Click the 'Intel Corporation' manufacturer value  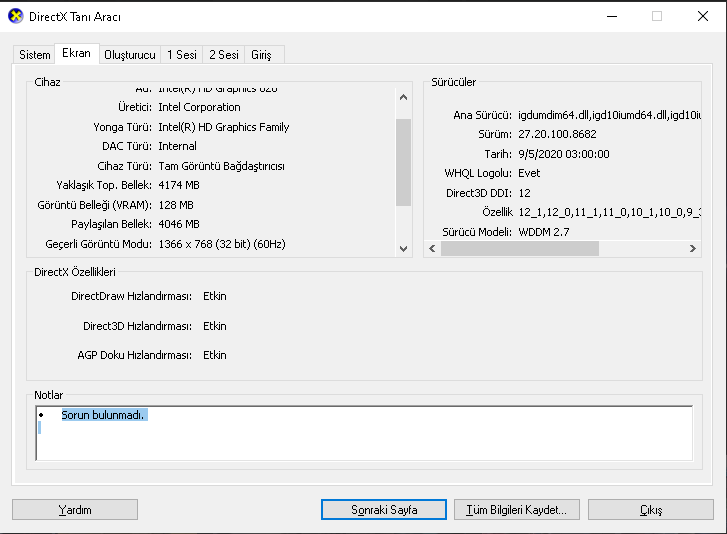pos(199,107)
